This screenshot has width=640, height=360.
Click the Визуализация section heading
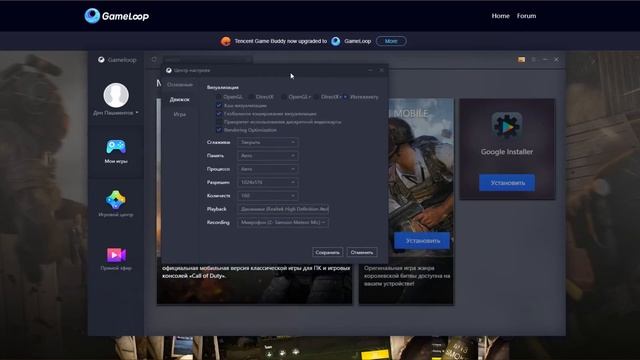pyautogui.click(x=223, y=87)
